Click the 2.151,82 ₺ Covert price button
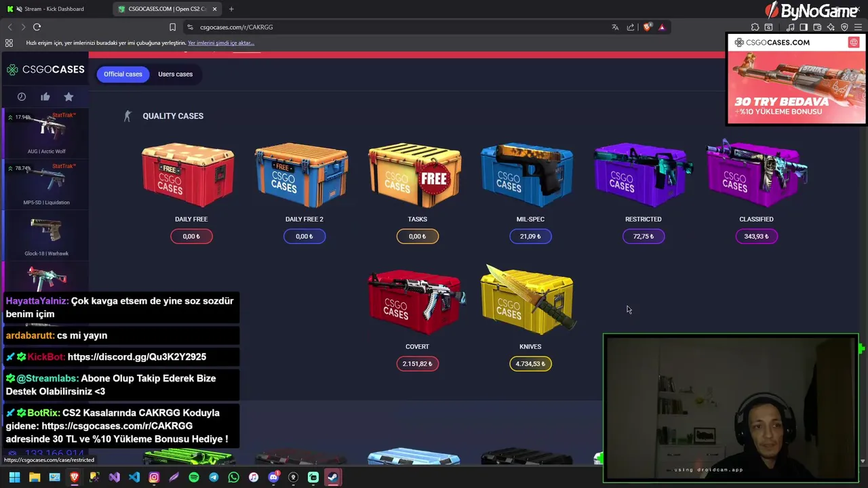The width and height of the screenshot is (868, 488). click(x=417, y=364)
